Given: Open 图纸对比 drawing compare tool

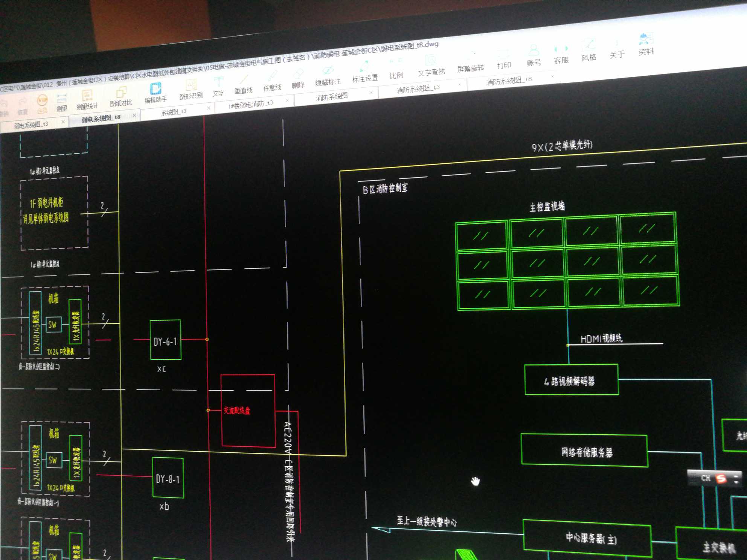Looking at the screenshot, I should click(121, 97).
